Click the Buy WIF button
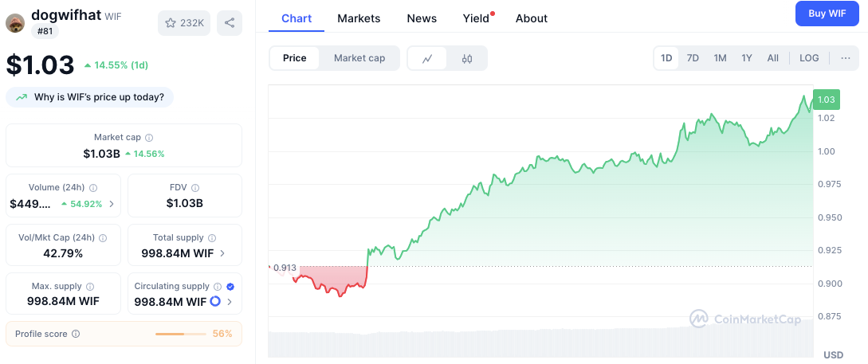The height and width of the screenshot is (364, 868). [x=827, y=14]
